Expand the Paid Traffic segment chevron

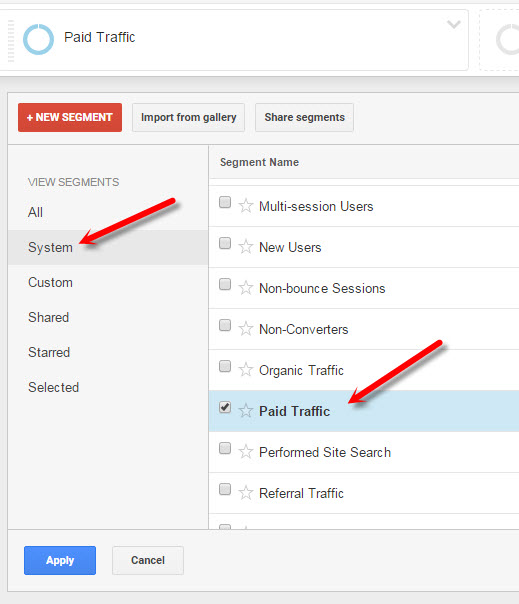tap(454, 25)
